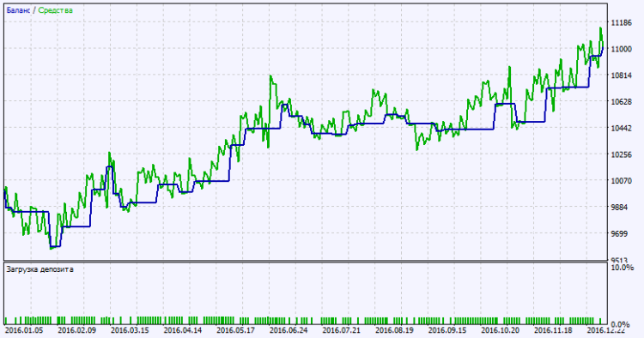This screenshot has width=644, height=338.
Task: Select the 10070 axis value
Action: [x=622, y=181]
